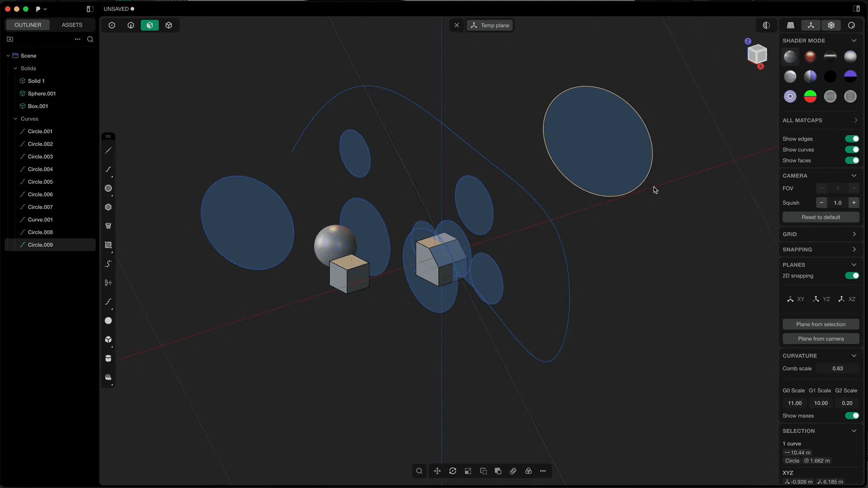This screenshot has width=868, height=488.
Task: Collapse the Curves group in outliner
Action: [15, 119]
